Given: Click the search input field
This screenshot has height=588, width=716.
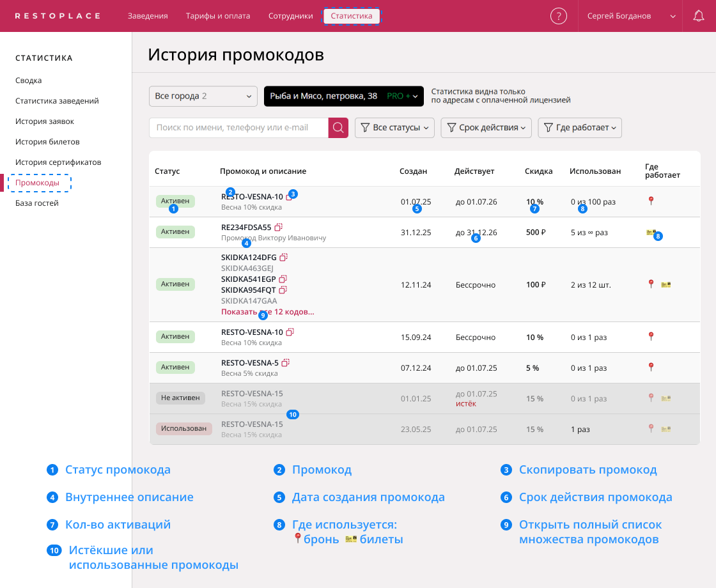Looking at the screenshot, I should [x=237, y=128].
